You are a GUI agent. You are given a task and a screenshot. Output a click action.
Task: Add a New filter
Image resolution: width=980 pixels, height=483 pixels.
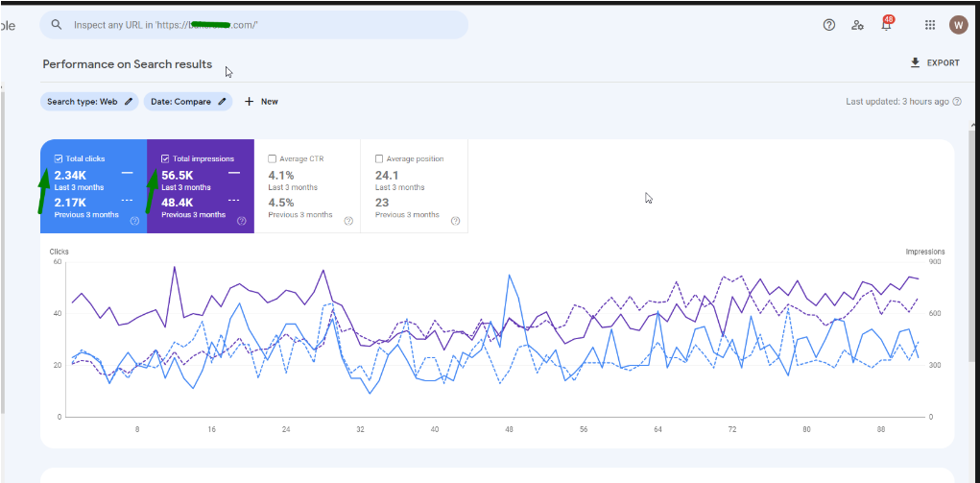261,102
